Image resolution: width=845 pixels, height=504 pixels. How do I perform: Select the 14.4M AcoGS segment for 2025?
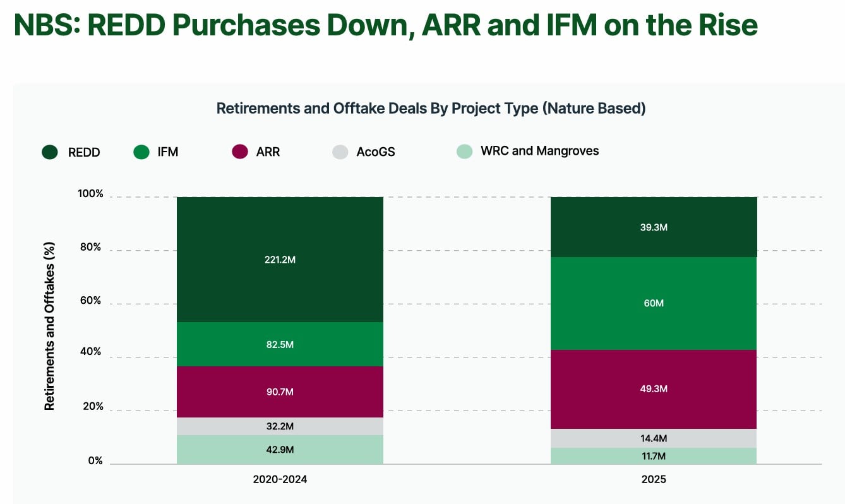pyautogui.click(x=654, y=438)
